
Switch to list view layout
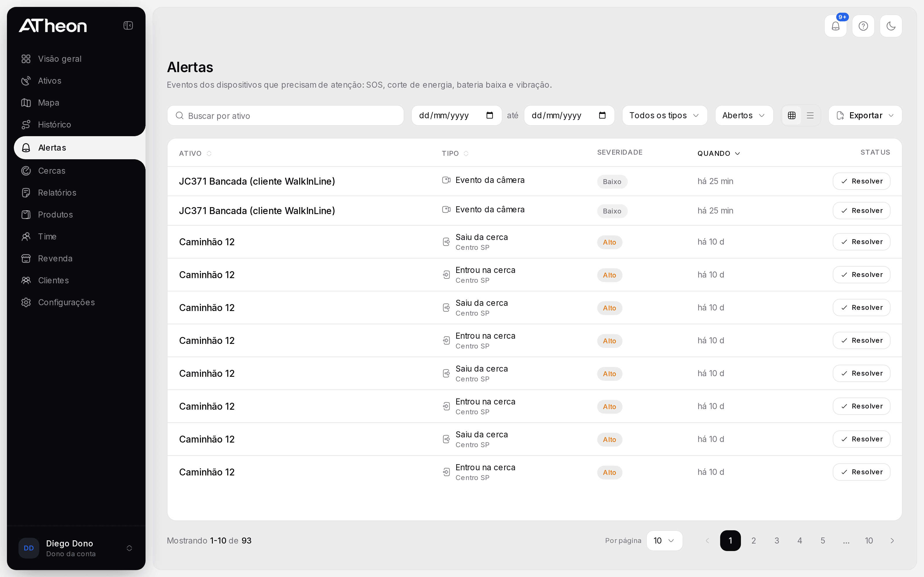click(x=810, y=115)
